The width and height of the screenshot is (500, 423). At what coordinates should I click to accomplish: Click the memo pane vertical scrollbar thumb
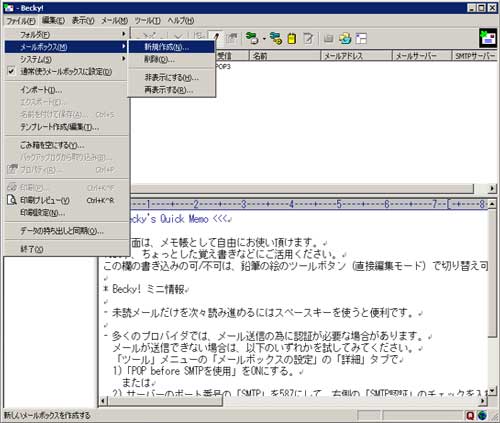point(492,273)
